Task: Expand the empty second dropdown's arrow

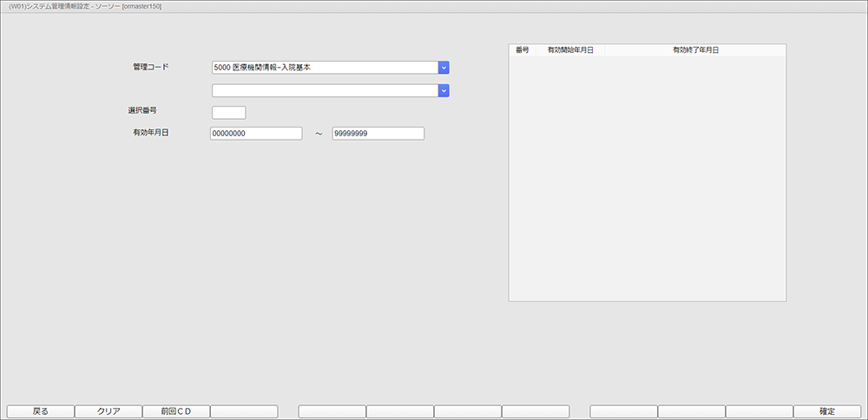Action: [x=444, y=90]
